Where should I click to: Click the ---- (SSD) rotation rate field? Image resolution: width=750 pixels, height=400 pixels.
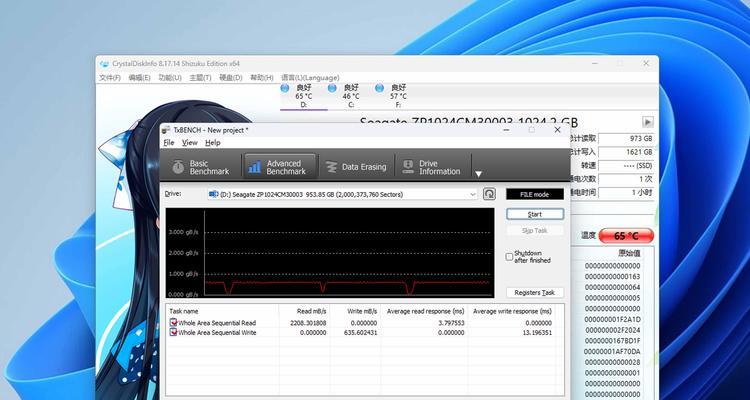tap(626, 165)
